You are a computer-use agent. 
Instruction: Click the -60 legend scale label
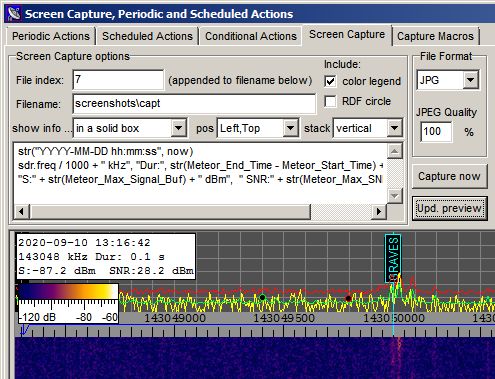coord(110,317)
